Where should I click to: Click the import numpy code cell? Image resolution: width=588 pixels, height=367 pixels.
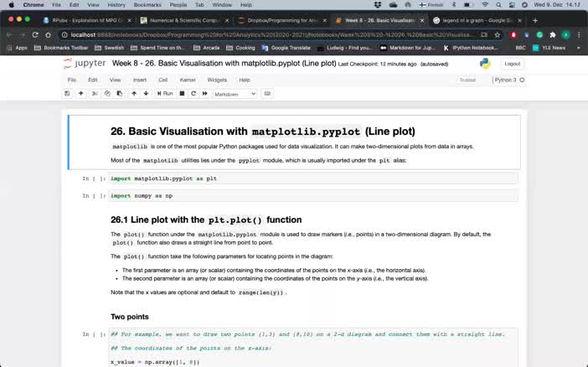[310, 195]
